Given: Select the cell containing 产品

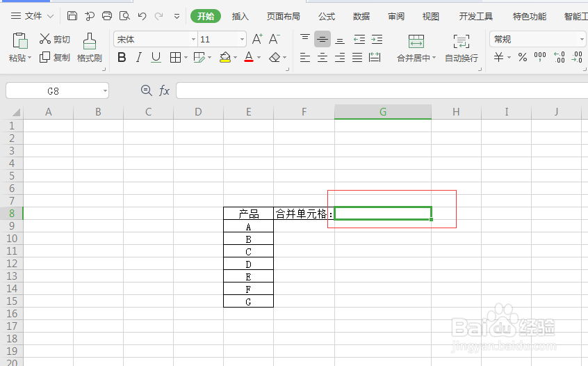Looking at the screenshot, I should [x=248, y=213].
